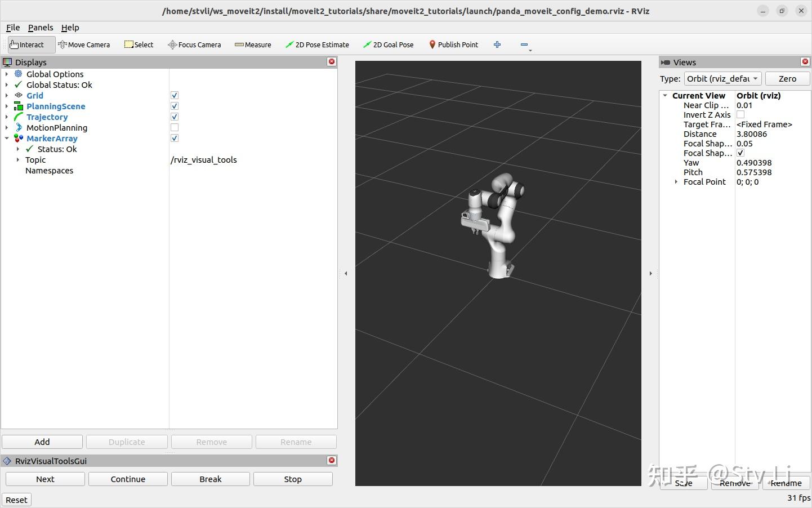Disable the Grid display checkbox
Image resolution: width=812 pixels, height=508 pixels.
[174, 95]
